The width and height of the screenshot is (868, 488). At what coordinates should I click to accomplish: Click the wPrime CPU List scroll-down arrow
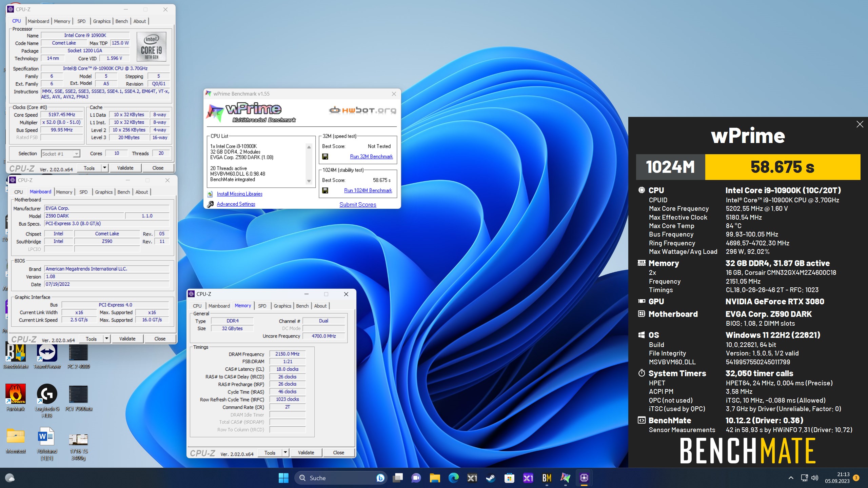309,181
